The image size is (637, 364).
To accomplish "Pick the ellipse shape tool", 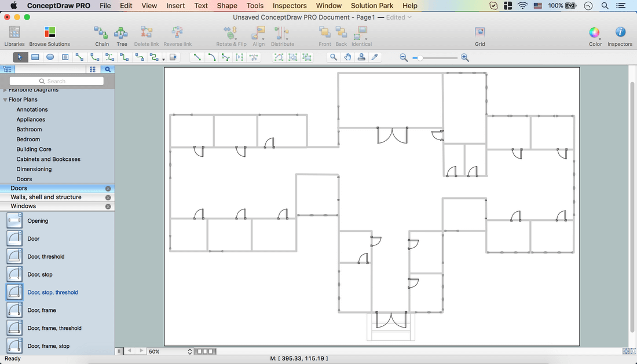I will [x=50, y=57].
